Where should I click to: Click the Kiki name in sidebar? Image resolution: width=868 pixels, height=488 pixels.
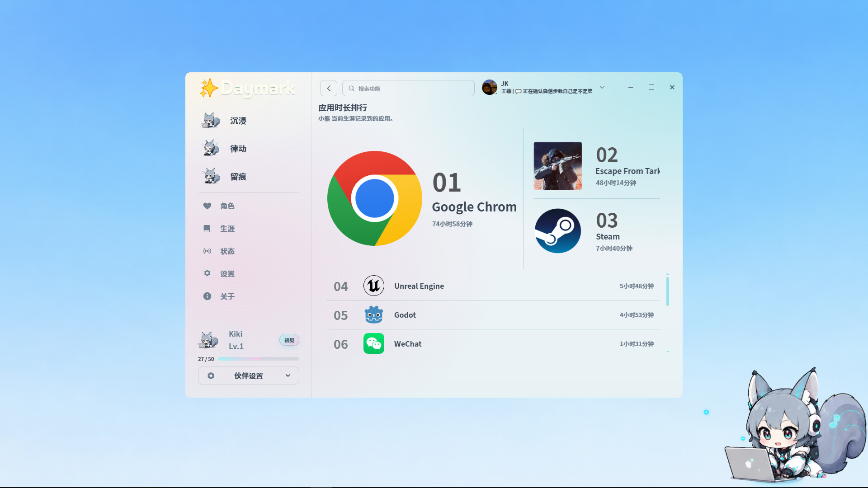point(236,334)
